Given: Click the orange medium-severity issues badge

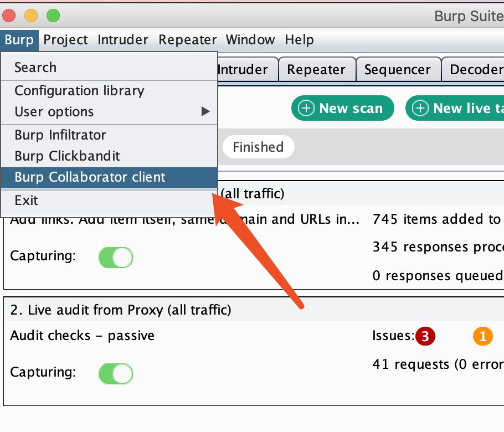Looking at the screenshot, I should 482,336.
